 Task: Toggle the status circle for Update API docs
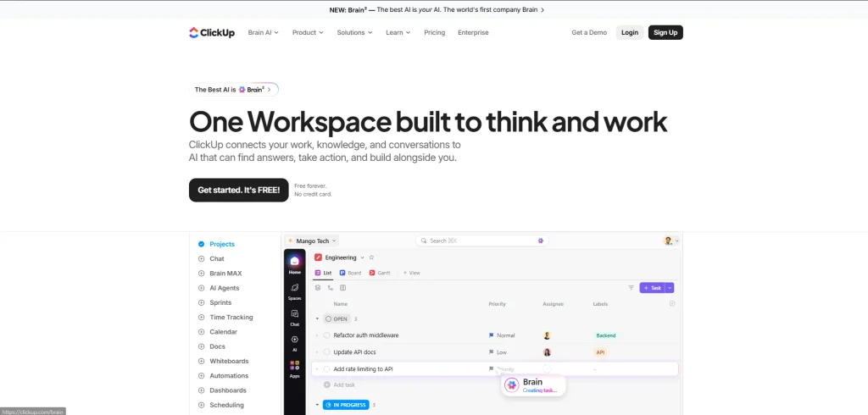[326, 352]
